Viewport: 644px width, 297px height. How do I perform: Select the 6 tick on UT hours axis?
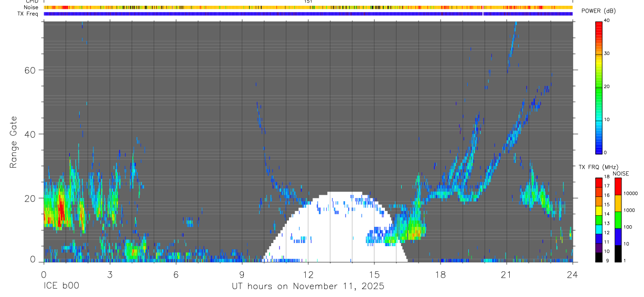coord(176,274)
